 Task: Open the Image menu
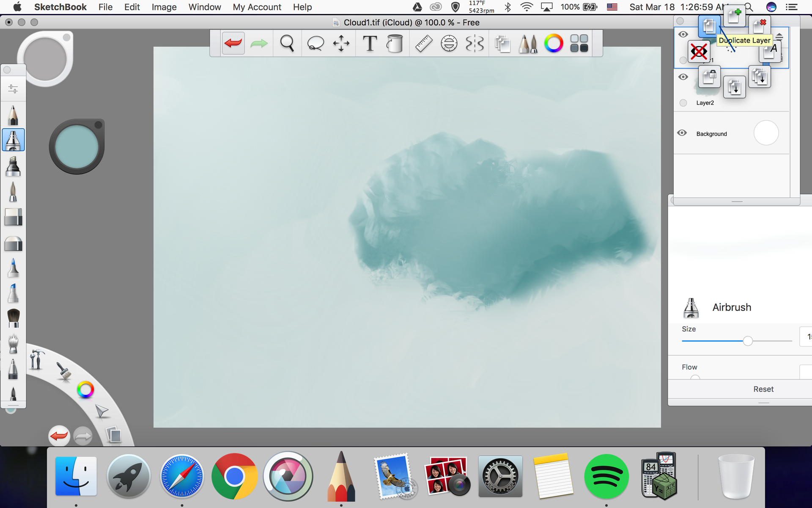[x=164, y=7]
